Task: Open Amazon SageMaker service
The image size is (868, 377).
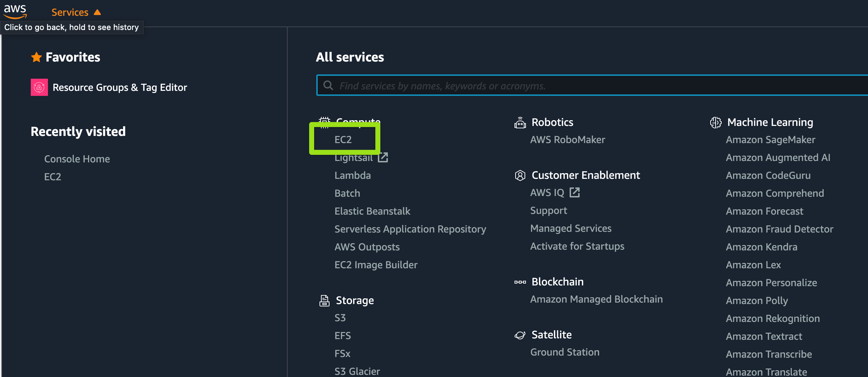Action: tap(770, 139)
